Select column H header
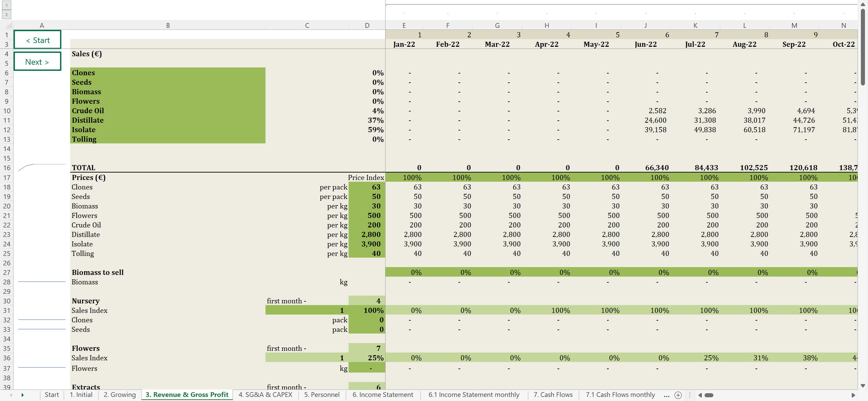Screen dimensions: 868x401 point(547,25)
